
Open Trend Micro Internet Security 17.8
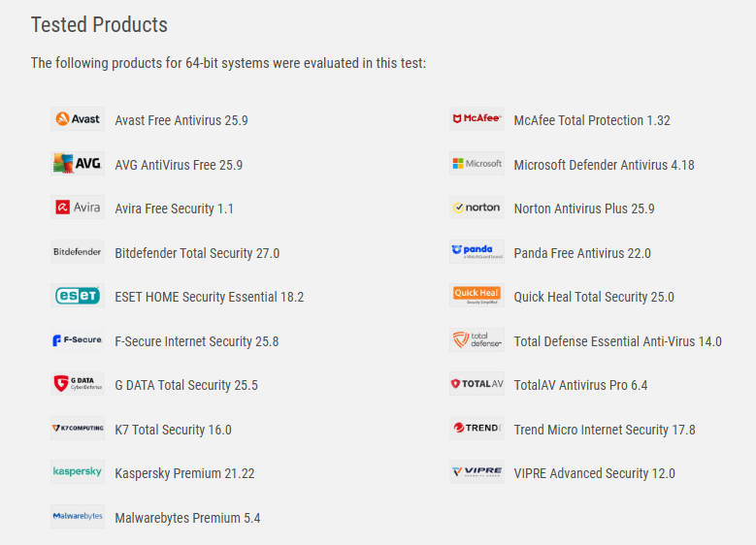pos(605,430)
